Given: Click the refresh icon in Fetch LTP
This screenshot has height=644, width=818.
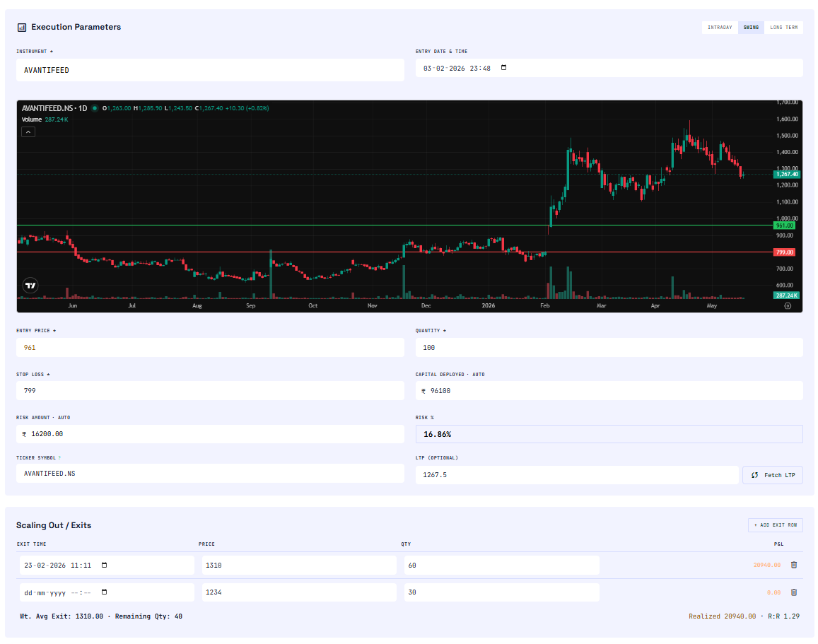Looking at the screenshot, I should point(754,475).
